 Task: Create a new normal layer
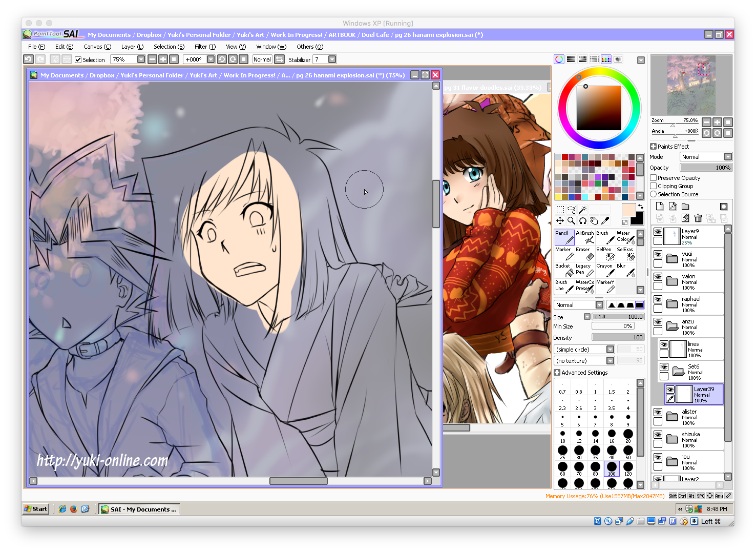[660, 207]
